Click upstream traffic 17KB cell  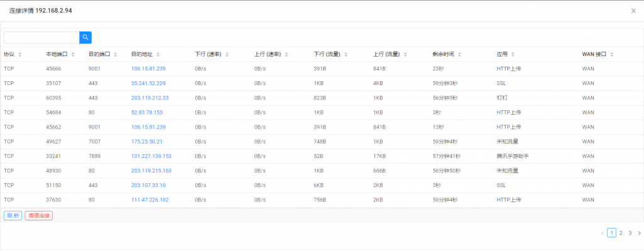click(x=379, y=156)
